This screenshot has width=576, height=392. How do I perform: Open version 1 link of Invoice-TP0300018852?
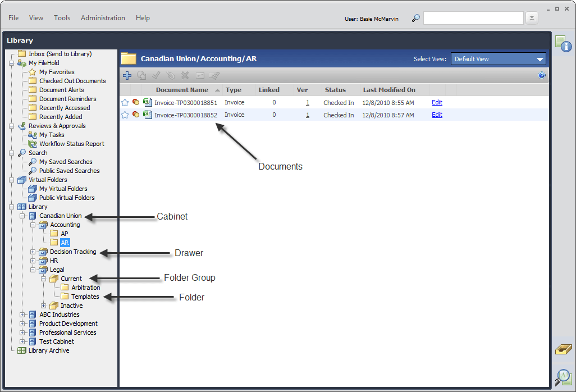tap(308, 115)
